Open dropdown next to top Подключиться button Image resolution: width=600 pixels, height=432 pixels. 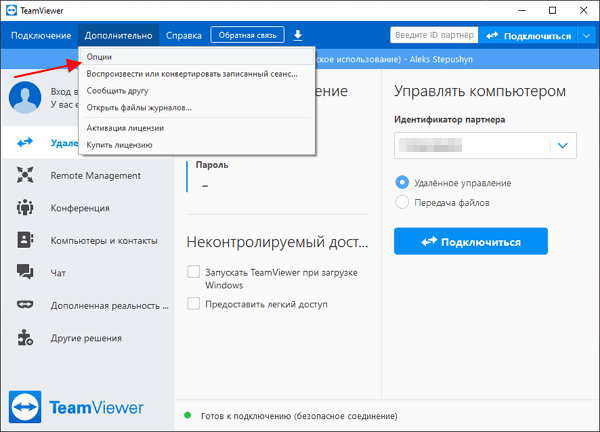587,36
